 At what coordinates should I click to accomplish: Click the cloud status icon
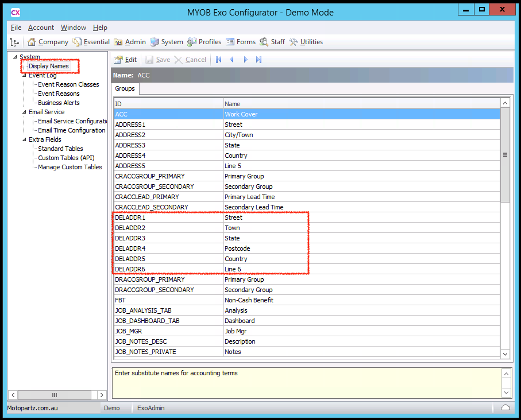505,408
